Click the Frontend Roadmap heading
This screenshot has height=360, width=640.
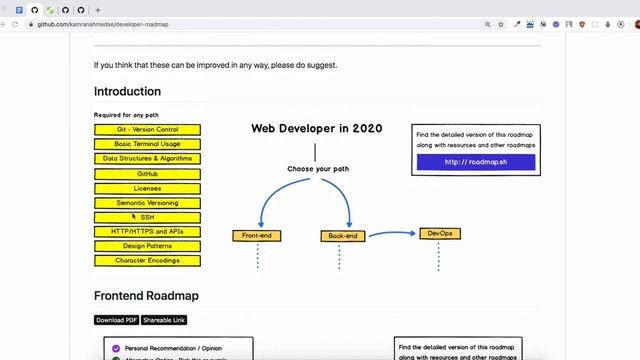146,296
